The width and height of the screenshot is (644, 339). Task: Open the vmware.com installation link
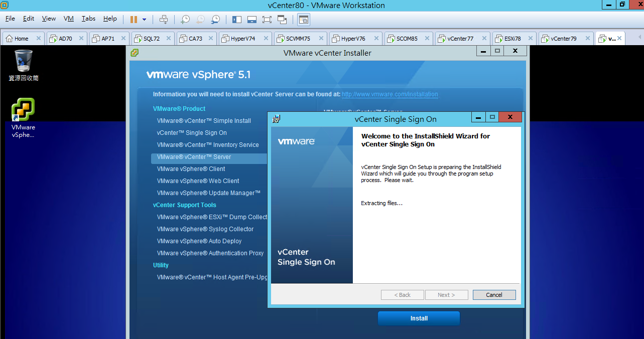(x=390, y=94)
